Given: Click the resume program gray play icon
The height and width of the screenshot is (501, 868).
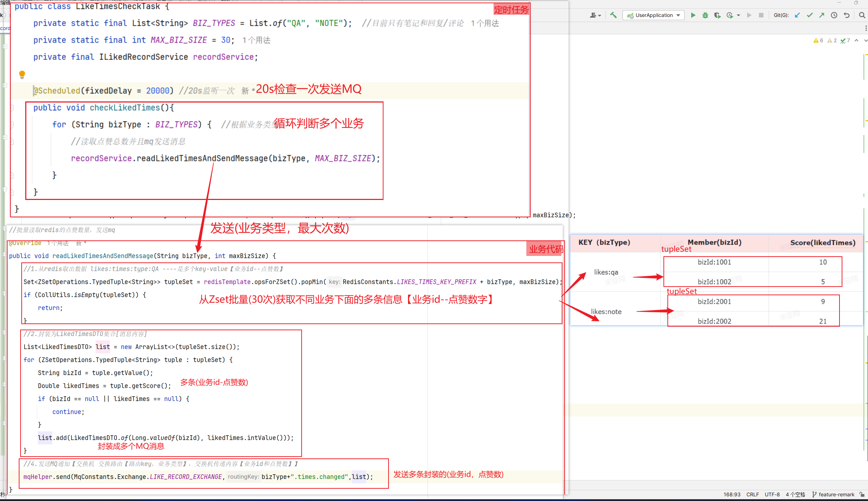Looking at the screenshot, I should (749, 15).
